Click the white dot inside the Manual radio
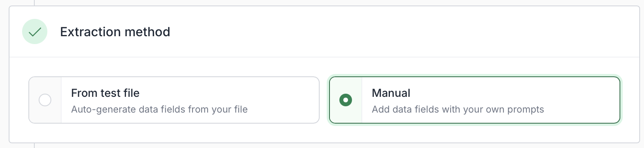Viewport: 644px width, 148px height. (346, 100)
